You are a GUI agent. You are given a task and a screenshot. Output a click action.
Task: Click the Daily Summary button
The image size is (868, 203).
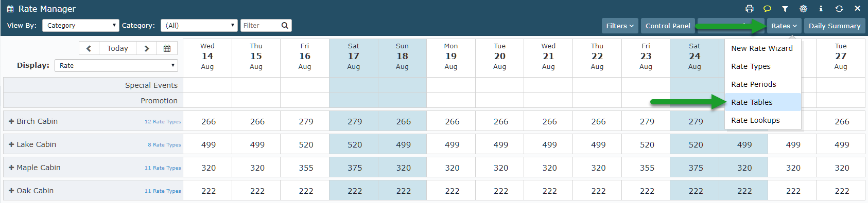click(x=835, y=26)
